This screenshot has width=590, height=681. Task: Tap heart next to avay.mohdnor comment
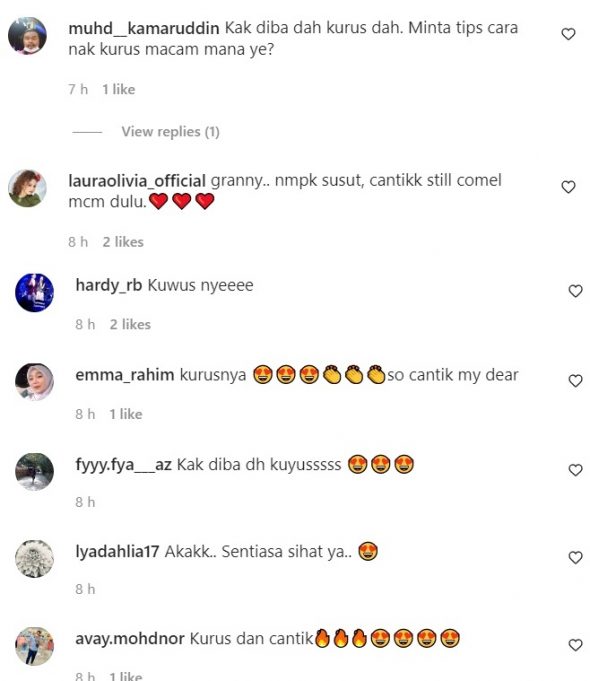click(x=575, y=645)
